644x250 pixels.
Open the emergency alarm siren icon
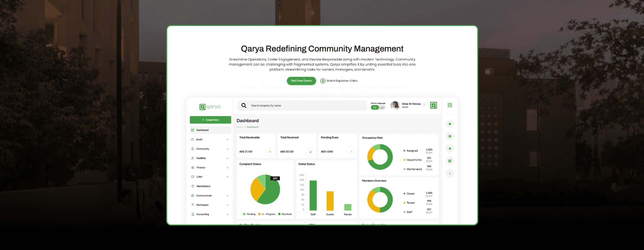[x=450, y=136]
